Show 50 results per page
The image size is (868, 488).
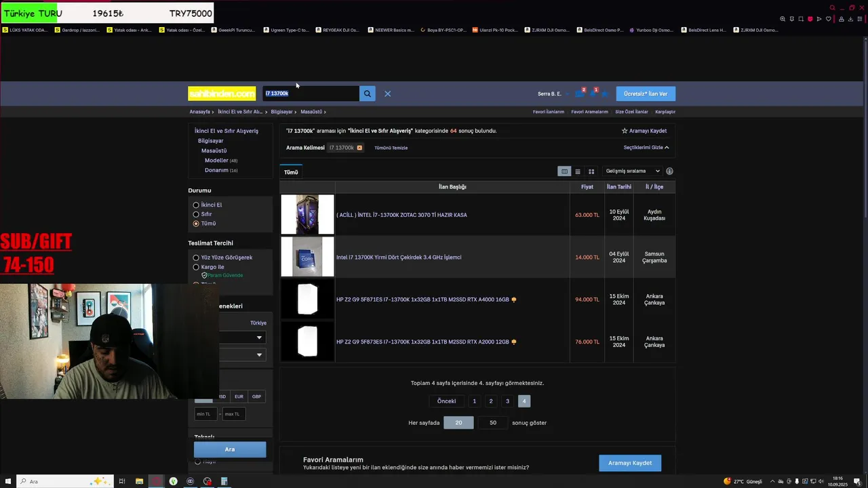pyautogui.click(x=493, y=423)
